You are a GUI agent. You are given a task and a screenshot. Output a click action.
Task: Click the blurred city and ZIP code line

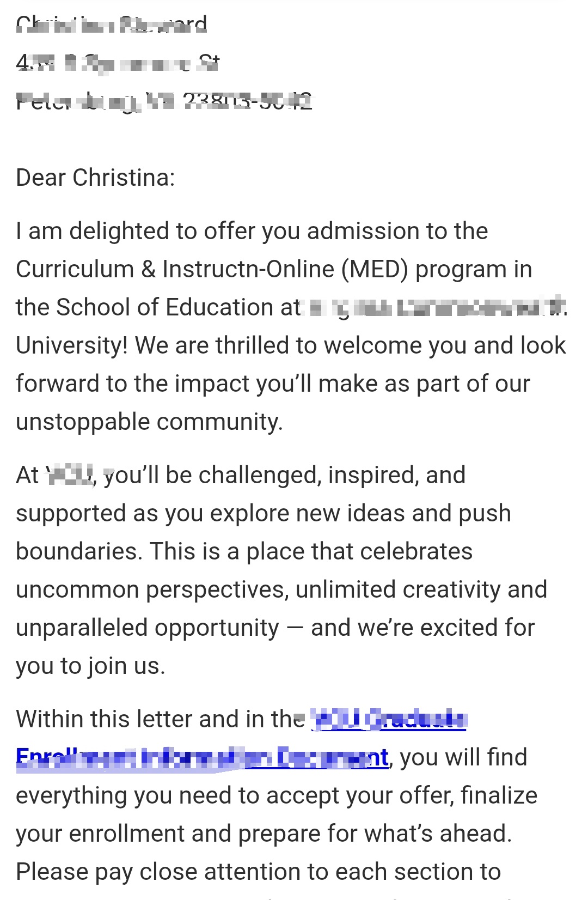pos(164,101)
